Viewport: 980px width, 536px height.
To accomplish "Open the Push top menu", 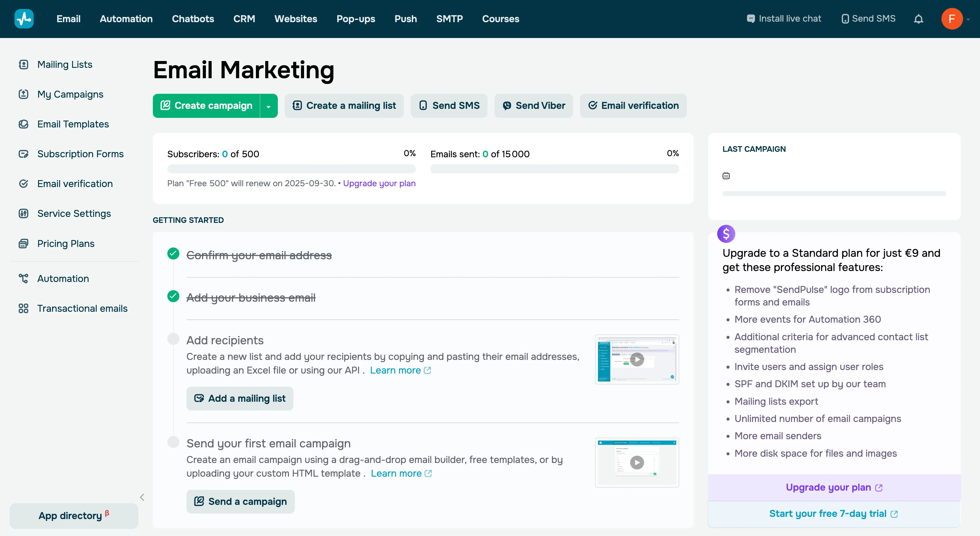I will (406, 19).
